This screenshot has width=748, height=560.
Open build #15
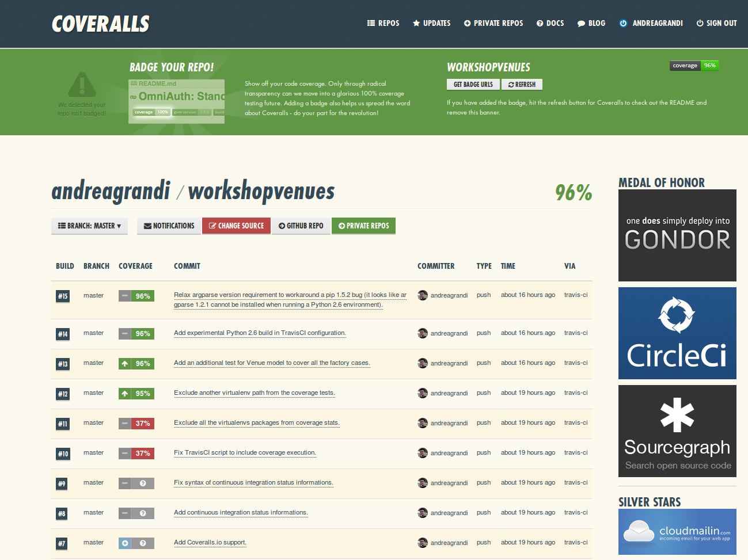(63, 296)
